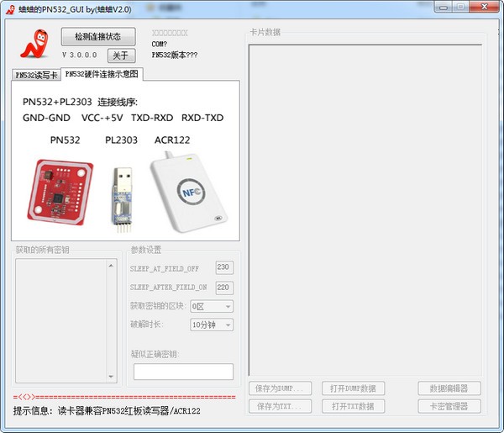This screenshot has height=433, width=504.
Task: Click the ACR122 label above NFC reader
Action: (172, 140)
